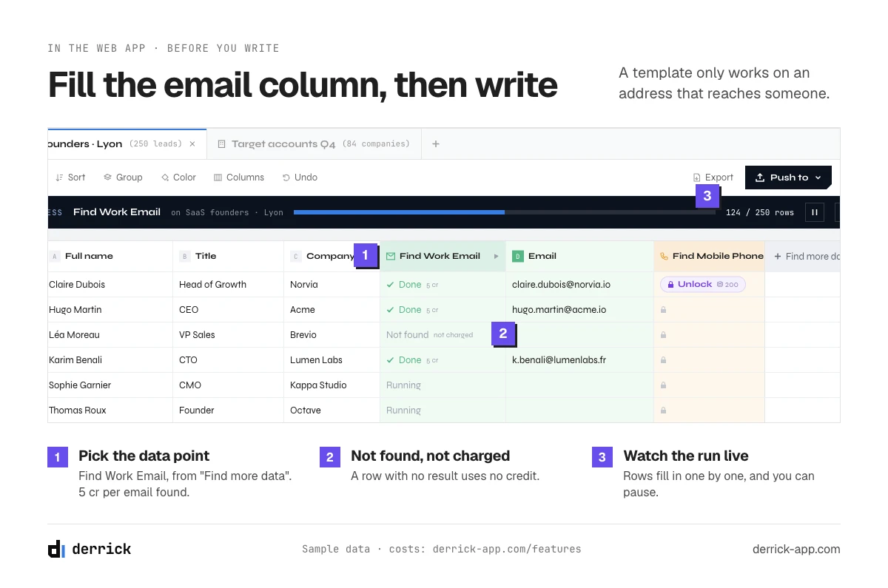
Task: Open the Color toolbar option
Action: (178, 178)
